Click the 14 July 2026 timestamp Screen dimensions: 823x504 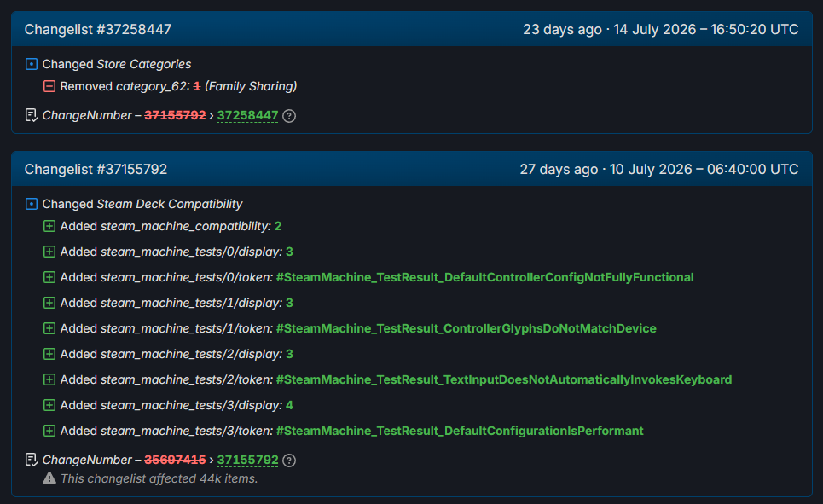tap(706, 29)
